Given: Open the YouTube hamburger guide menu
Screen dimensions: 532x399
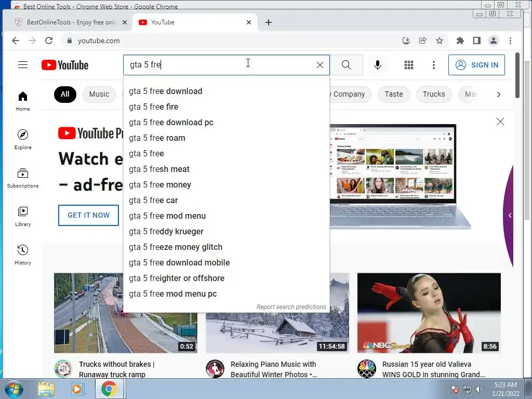Looking at the screenshot, I should pyautogui.click(x=23, y=65).
